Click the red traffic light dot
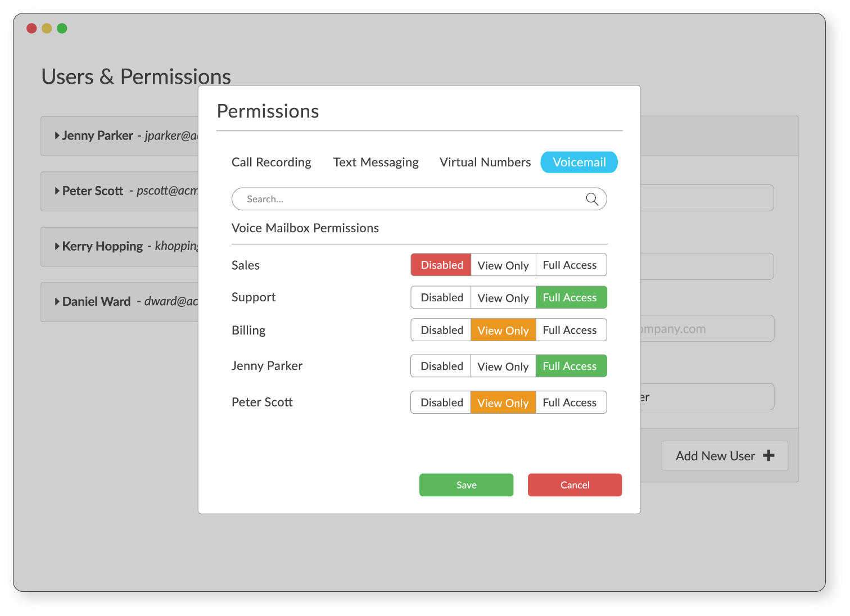This screenshot has height=616, width=850. click(x=31, y=28)
